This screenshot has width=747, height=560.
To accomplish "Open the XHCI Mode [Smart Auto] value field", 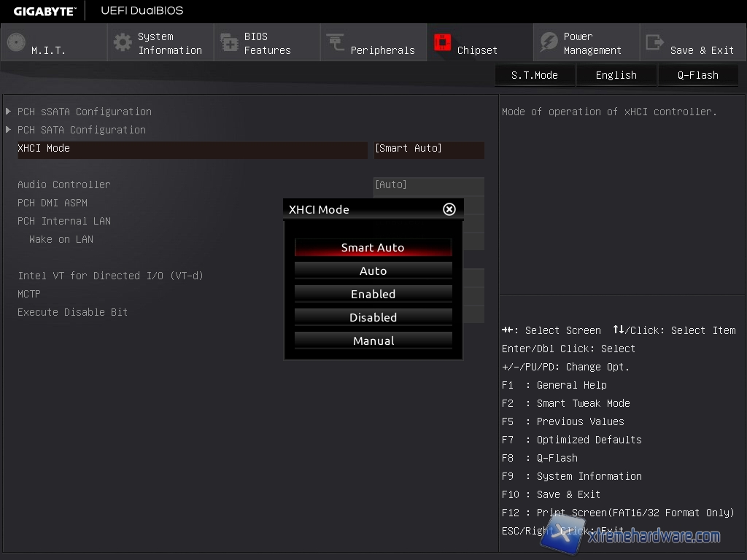I will [428, 149].
